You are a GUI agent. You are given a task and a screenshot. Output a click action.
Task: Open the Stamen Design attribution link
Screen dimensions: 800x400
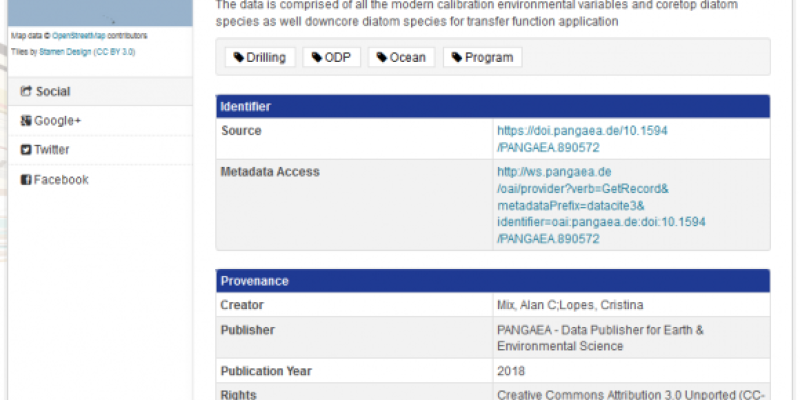65,52
